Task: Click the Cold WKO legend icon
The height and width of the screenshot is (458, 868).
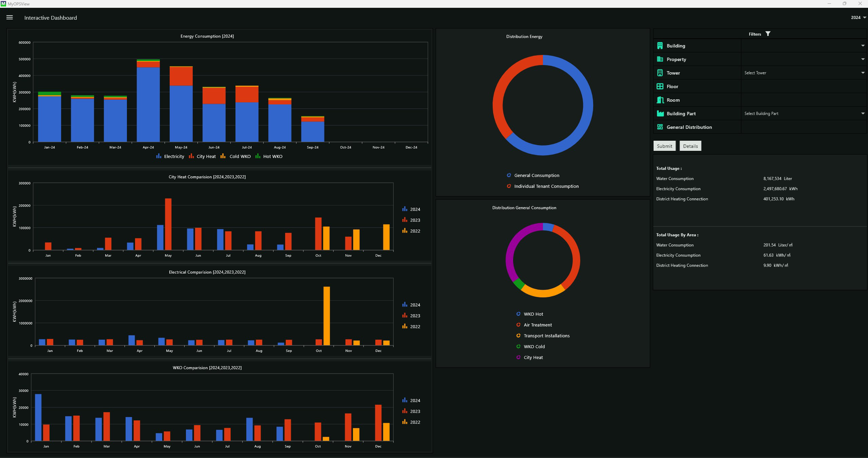Action: tap(223, 156)
